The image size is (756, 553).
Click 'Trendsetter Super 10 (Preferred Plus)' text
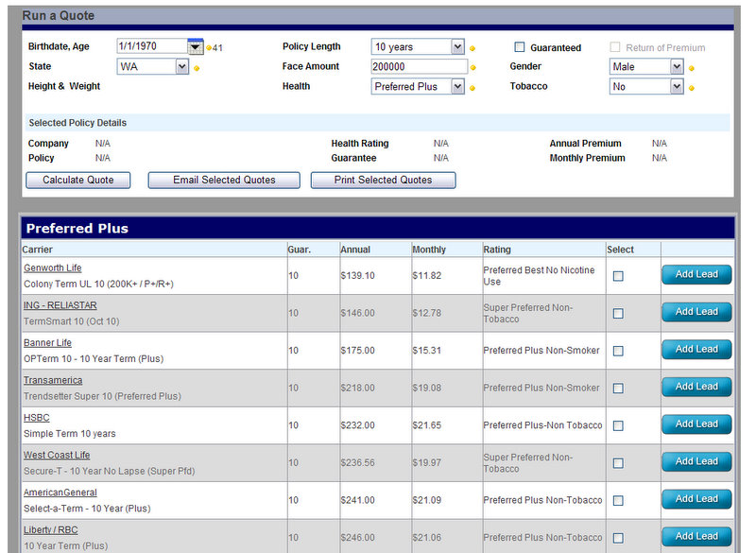(x=102, y=396)
